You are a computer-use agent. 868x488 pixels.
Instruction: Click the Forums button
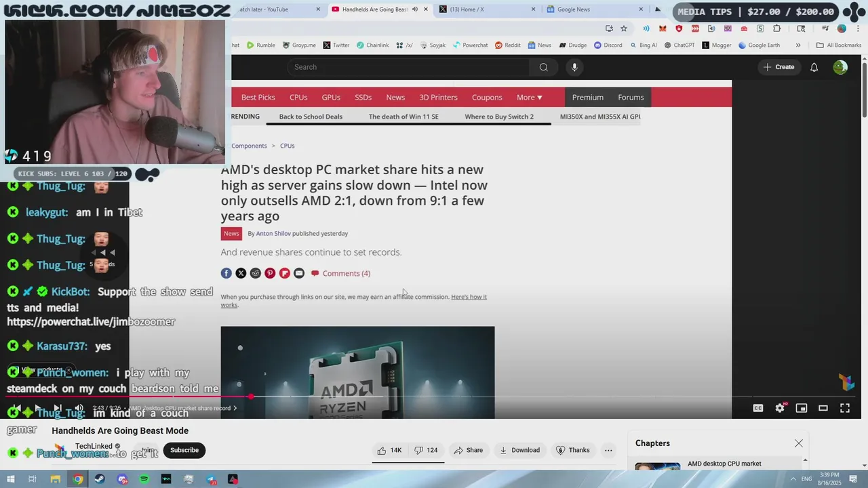click(x=631, y=98)
